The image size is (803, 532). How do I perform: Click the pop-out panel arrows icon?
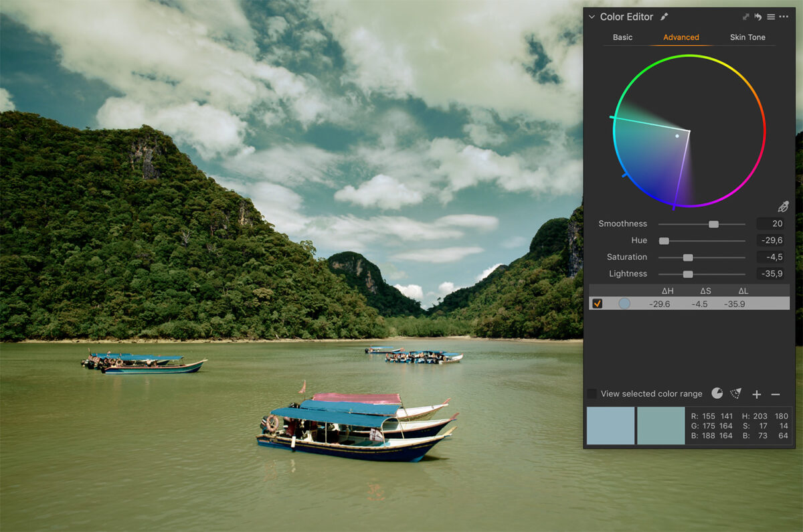[745, 17]
